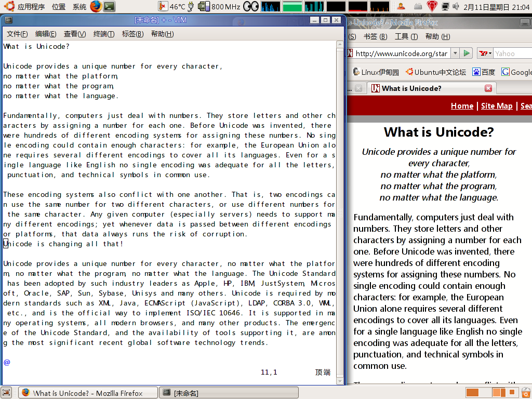Click the blue CPU system monitor graph

[270, 6]
